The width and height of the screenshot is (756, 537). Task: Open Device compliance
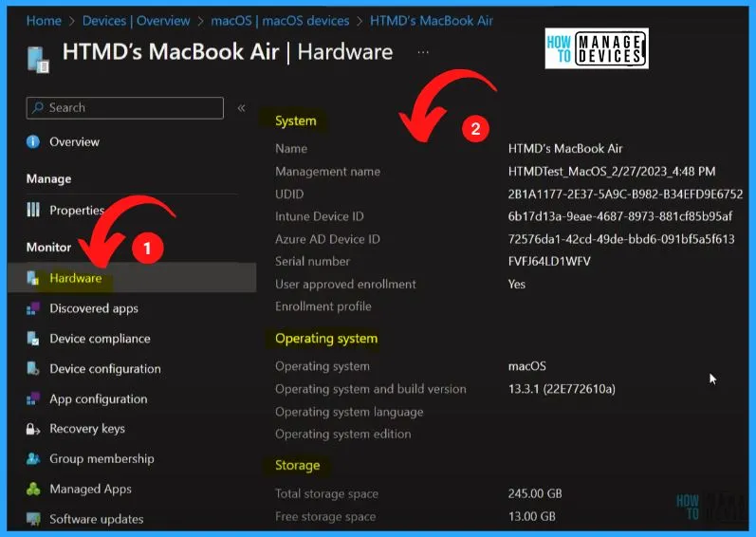click(100, 339)
